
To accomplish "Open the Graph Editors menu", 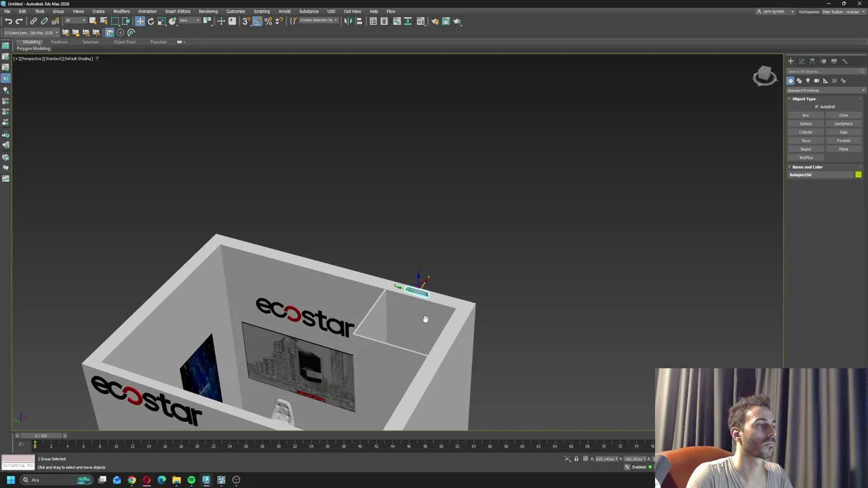I will (x=178, y=12).
